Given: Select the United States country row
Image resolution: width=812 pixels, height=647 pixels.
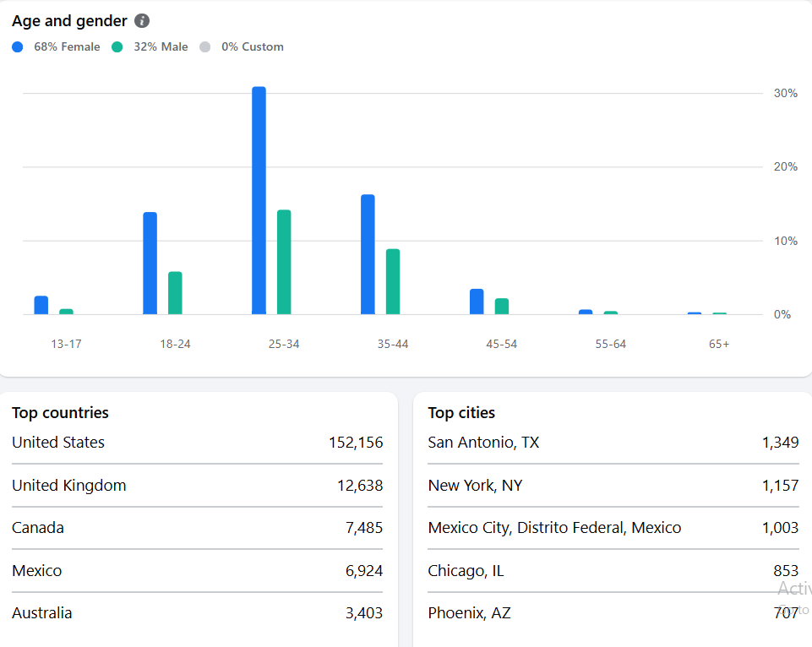Looking at the screenshot, I should click(197, 443).
